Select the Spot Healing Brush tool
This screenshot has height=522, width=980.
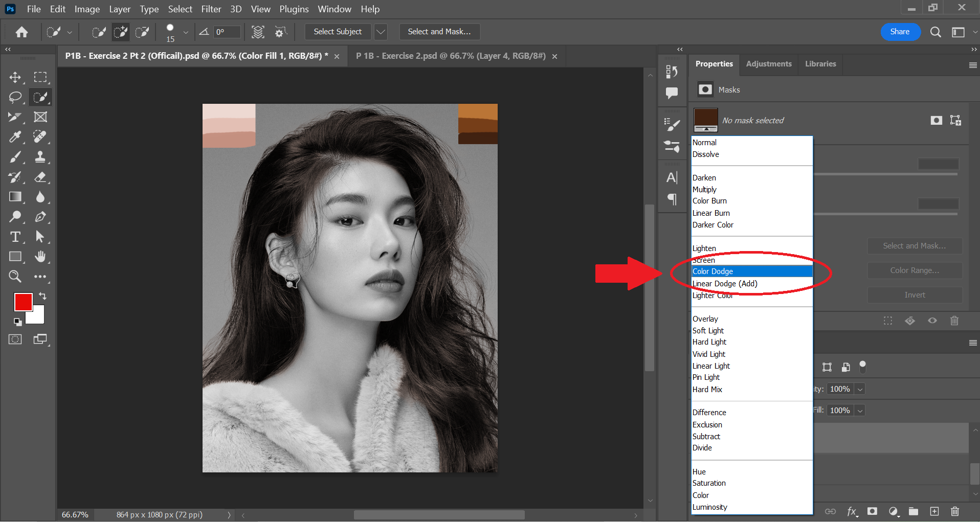[x=40, y=137]
